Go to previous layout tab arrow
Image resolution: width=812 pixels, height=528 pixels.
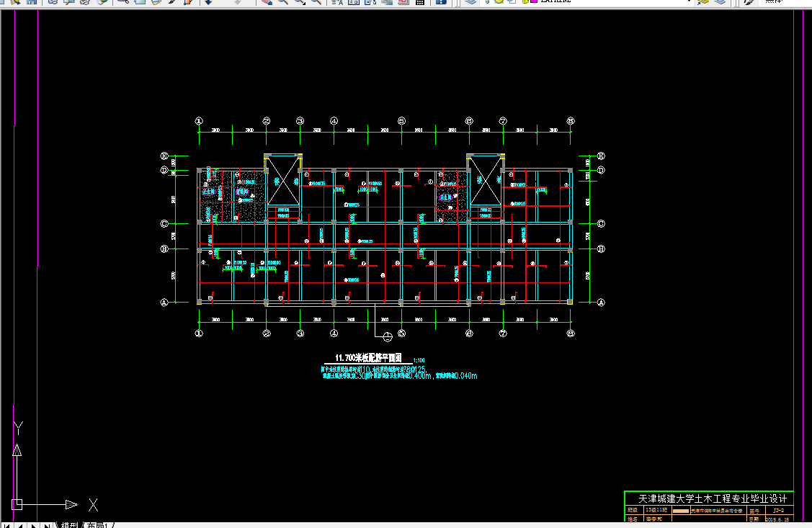(19, 525)
